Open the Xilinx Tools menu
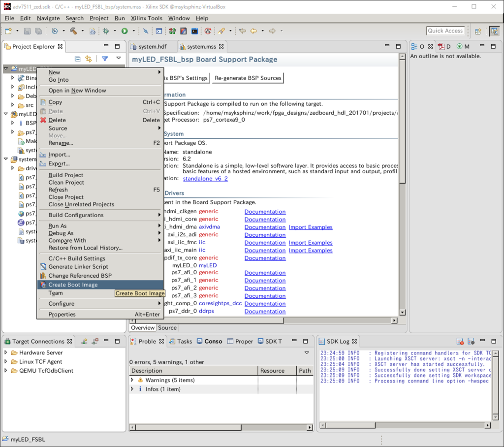 (147, 18)
